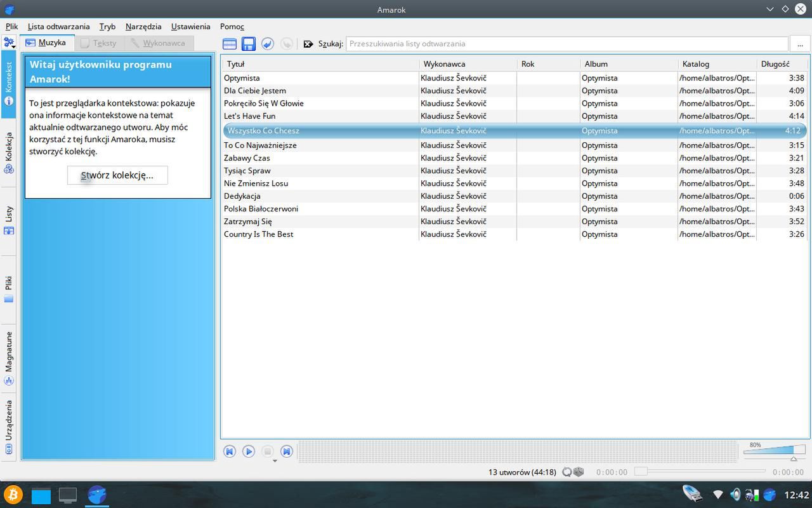
Task: Click the clear playlist icon
Action: pos(230,44)
